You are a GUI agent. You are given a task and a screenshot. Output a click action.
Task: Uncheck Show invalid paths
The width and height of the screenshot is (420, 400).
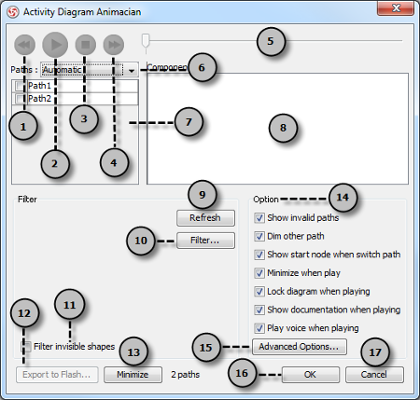pos(259,218)
